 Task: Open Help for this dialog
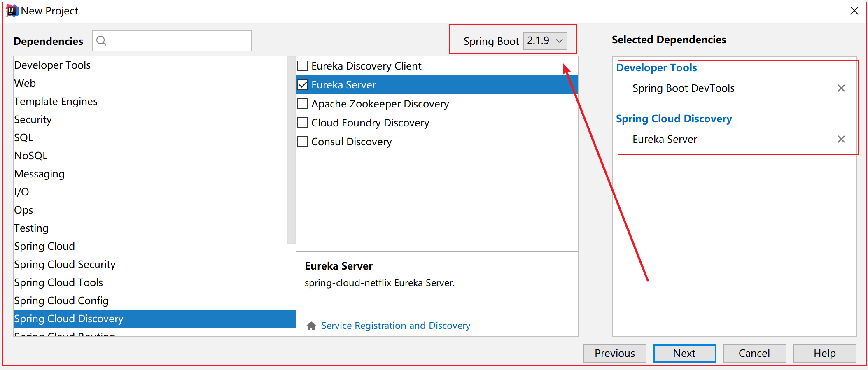(x=825, y=354)
